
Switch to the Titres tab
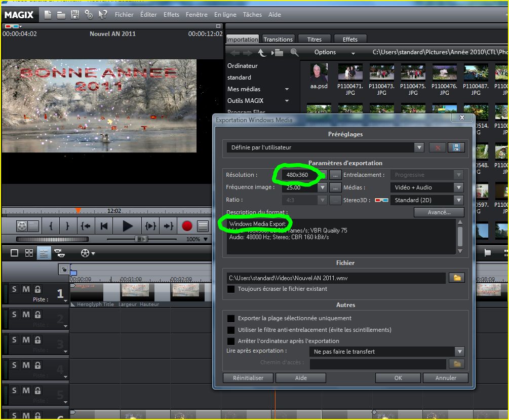coord(314,40)
